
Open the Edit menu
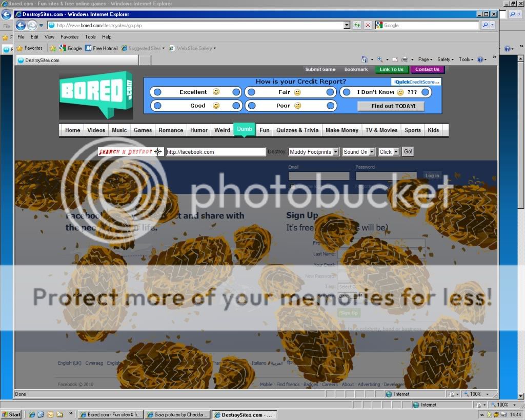point(34,37)
